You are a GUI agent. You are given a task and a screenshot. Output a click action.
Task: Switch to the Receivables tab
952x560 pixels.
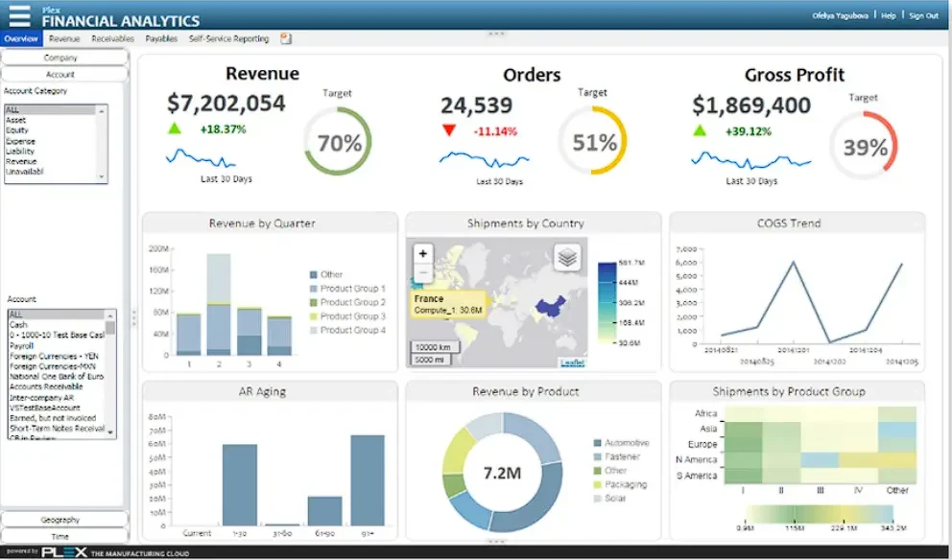(x=113, y=38)
